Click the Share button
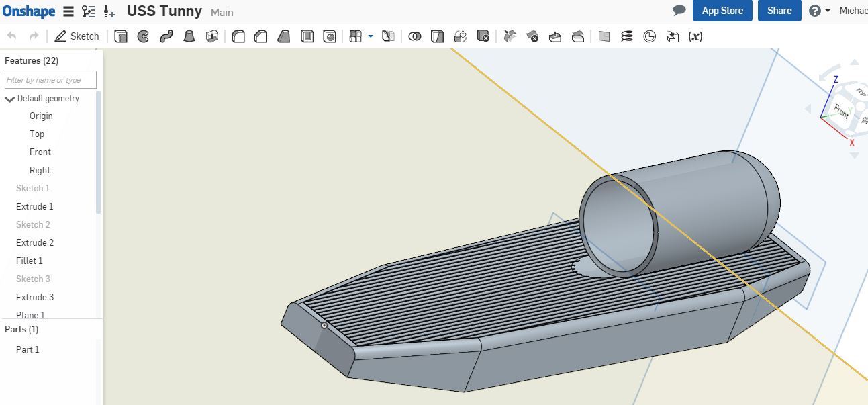 [x=779, y=11]
